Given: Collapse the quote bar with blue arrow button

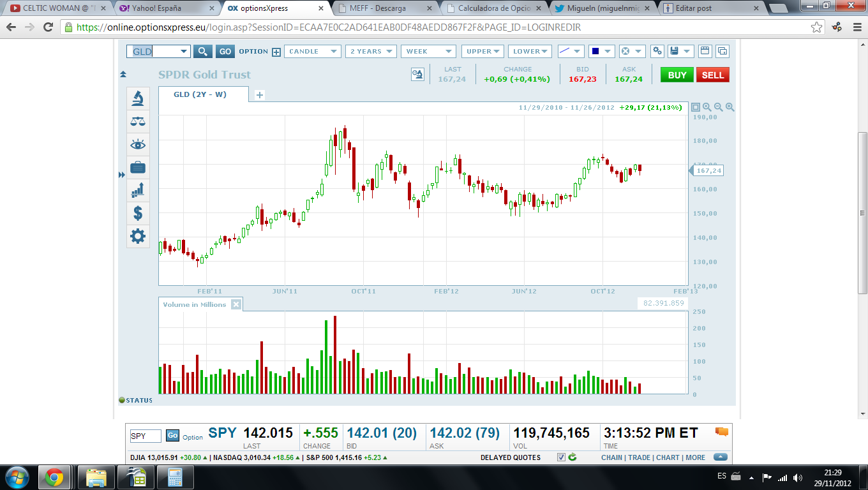Looking at the screenshot, I should (721, 457).
